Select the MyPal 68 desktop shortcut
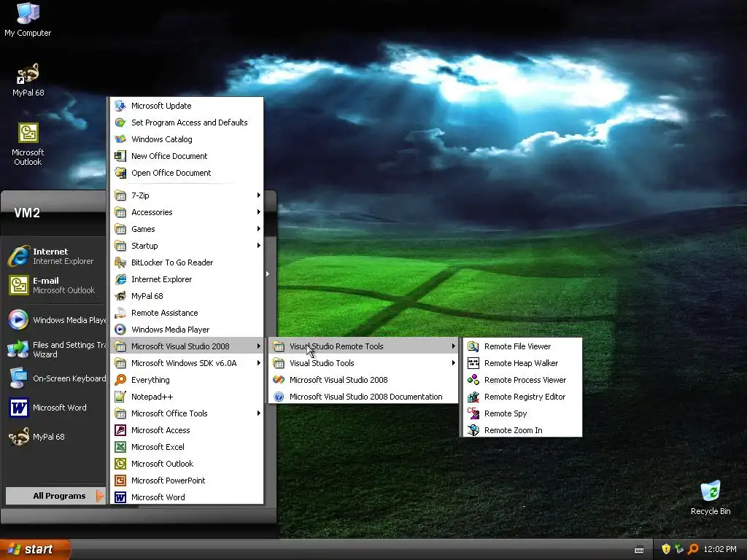Screen dimensions: 747x560 coord(28,79)
